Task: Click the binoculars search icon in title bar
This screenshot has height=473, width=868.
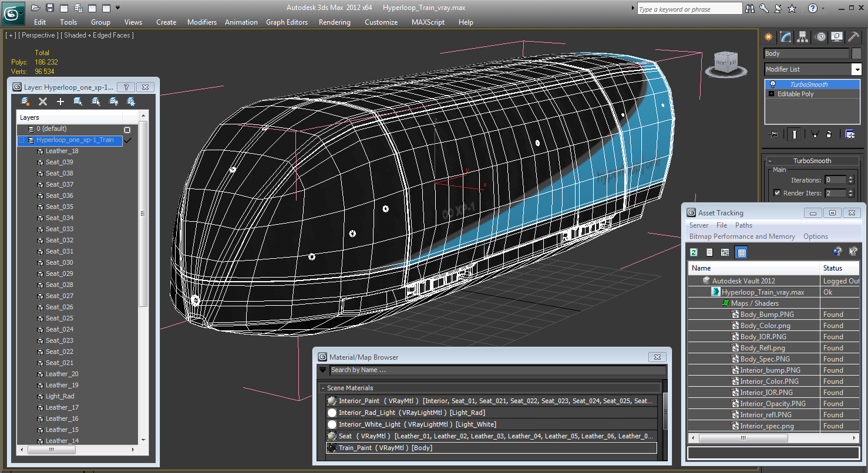Action: (750, 8)
